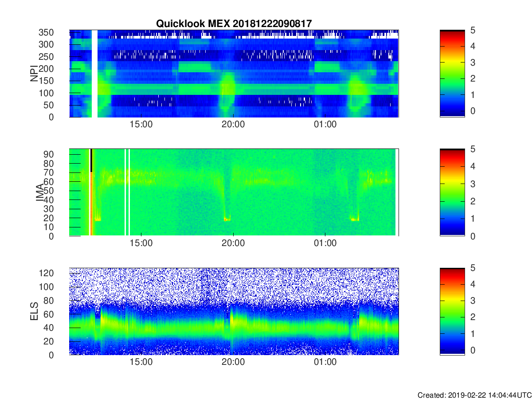
Task: Click the 01:00 label under NPI panel
Action: click(325, 125)
